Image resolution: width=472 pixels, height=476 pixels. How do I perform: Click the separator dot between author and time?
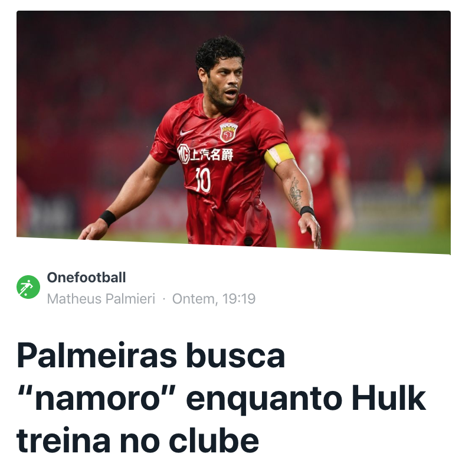pos(164,299)
